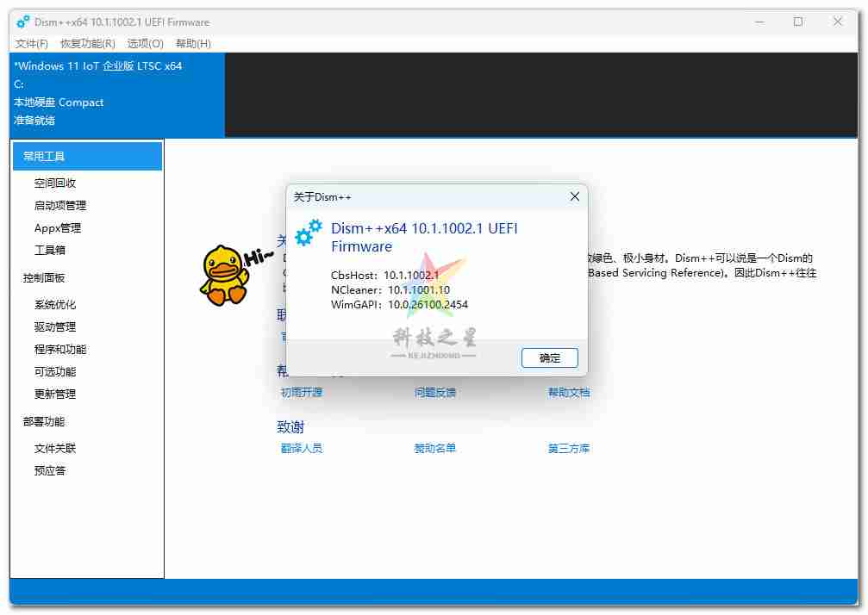
Task: Select 空间回收 in the sidebar
Action: coord(57,183)
